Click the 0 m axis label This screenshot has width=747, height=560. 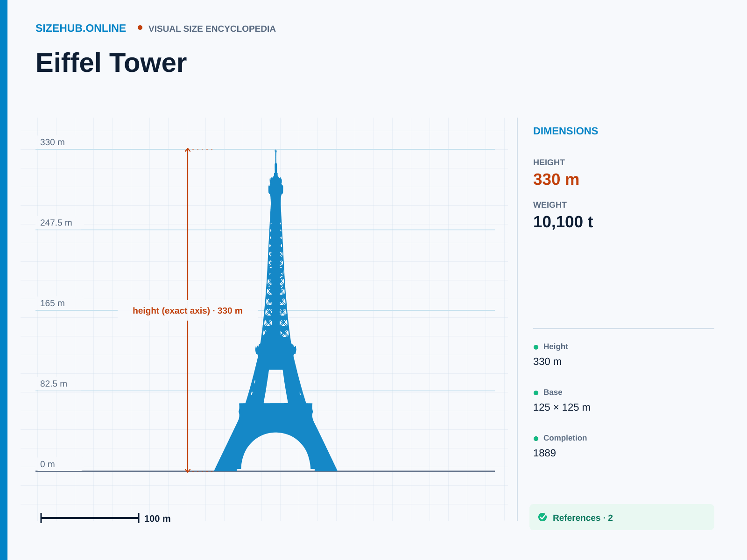48,464
